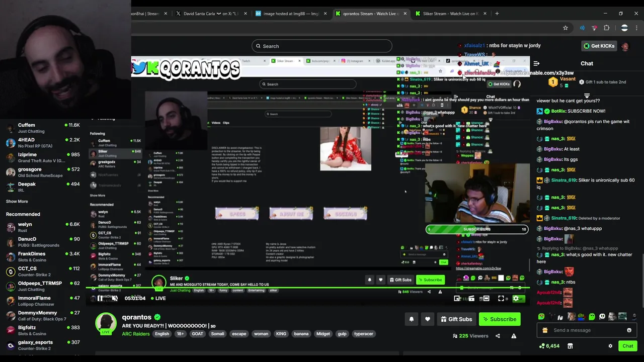Open browser extensions puzzle icon
The height and width of the screenshot is (362, 644).
click(x=607, y=28)
